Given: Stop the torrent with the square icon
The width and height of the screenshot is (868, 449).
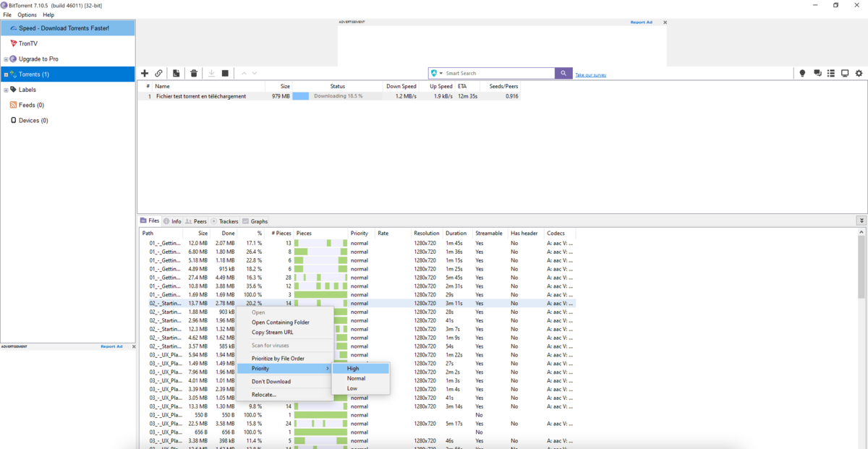Looking at the screenshot, I should point(225,73).
